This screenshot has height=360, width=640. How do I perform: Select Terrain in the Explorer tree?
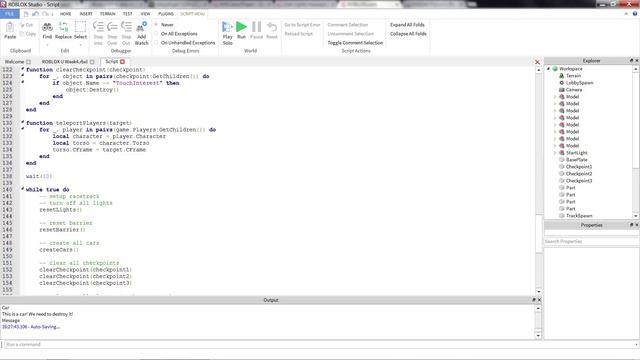click(573, 76)
